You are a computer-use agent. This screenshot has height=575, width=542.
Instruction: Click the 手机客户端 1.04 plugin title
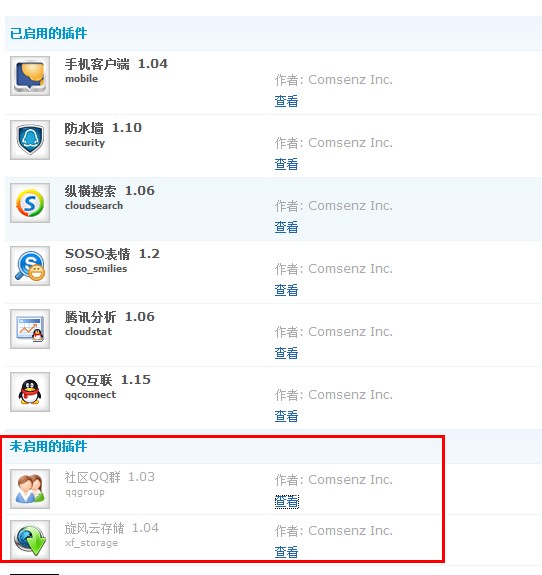116,64
